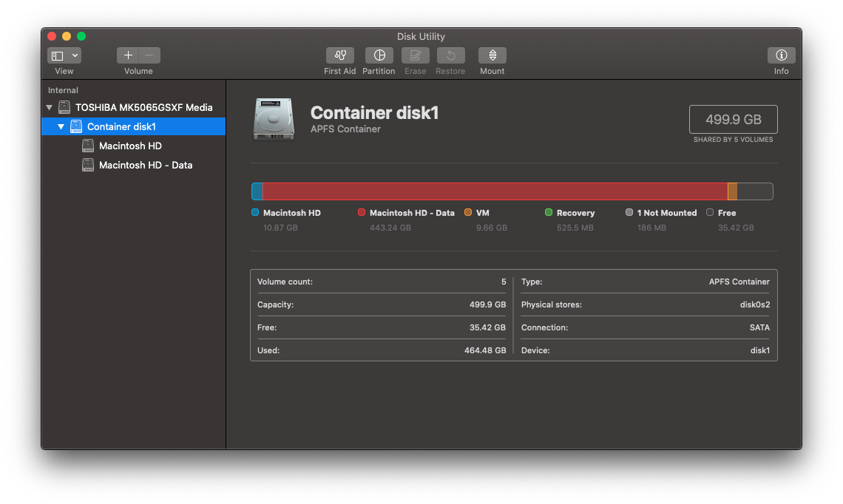Click the Disk Utility window title
843x504 pixels.
[421, 36]
